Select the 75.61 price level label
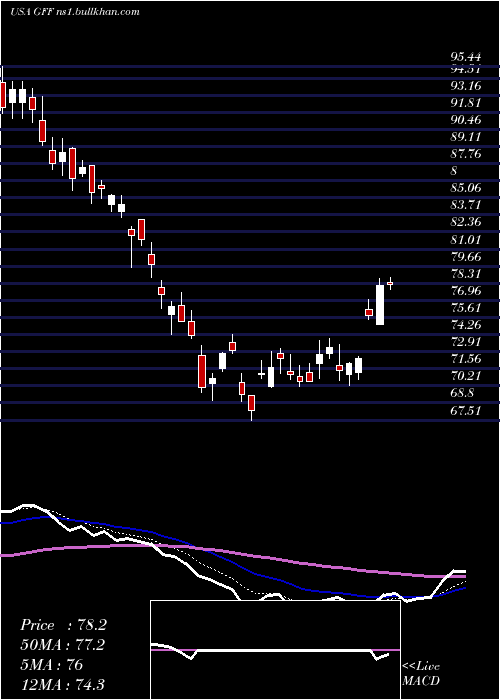This screenshot has height=700, width=500. coord(466,308)
